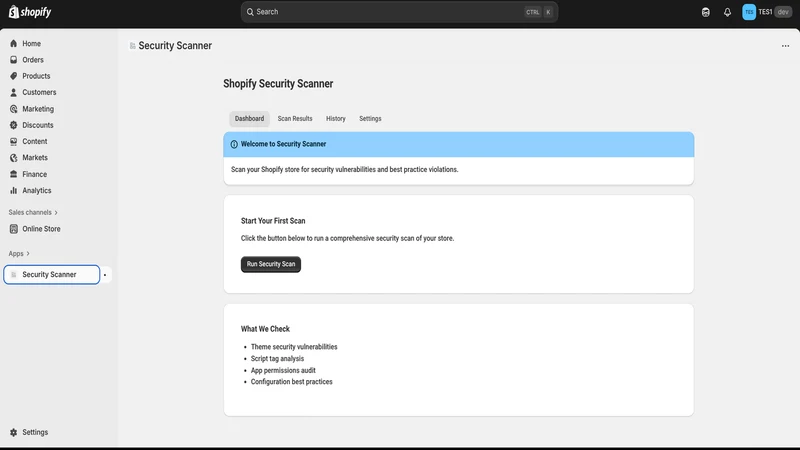This screenshot has height=450, width=800.
Task: Click into the Search field
Action: point(399,12)
